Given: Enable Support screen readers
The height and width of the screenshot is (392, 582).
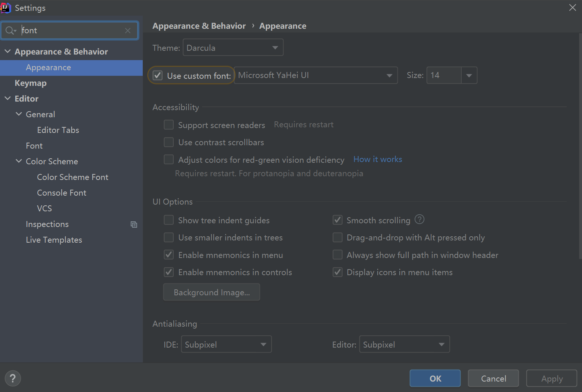Looking at the screenshot, I should (x=169, y=125).
